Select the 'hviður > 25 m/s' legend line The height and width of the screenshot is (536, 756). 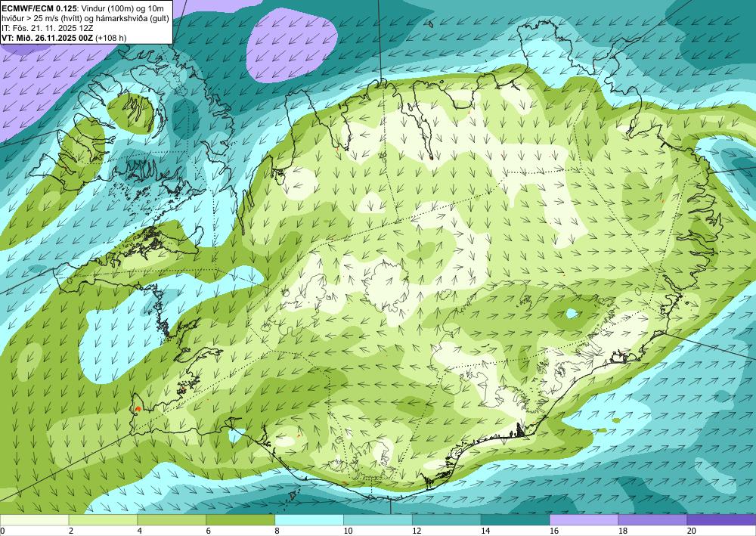tap(85, 18)
